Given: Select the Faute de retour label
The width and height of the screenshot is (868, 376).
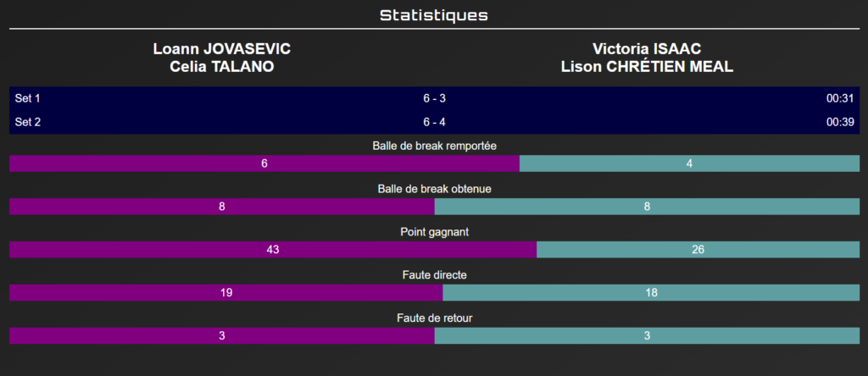Looking at the screenshot, I should 434,318.
